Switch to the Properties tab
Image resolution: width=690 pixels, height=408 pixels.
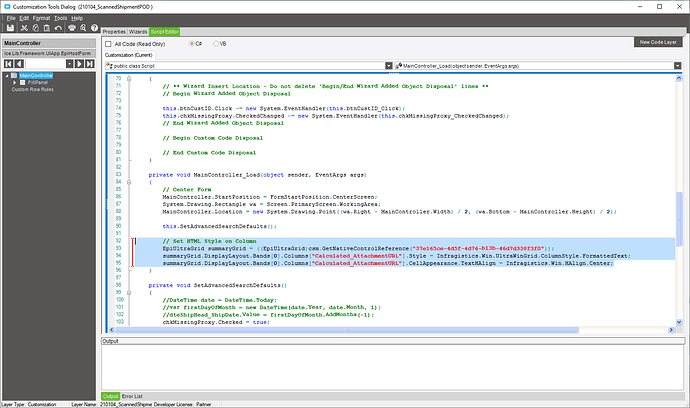[x=114, y=32]
